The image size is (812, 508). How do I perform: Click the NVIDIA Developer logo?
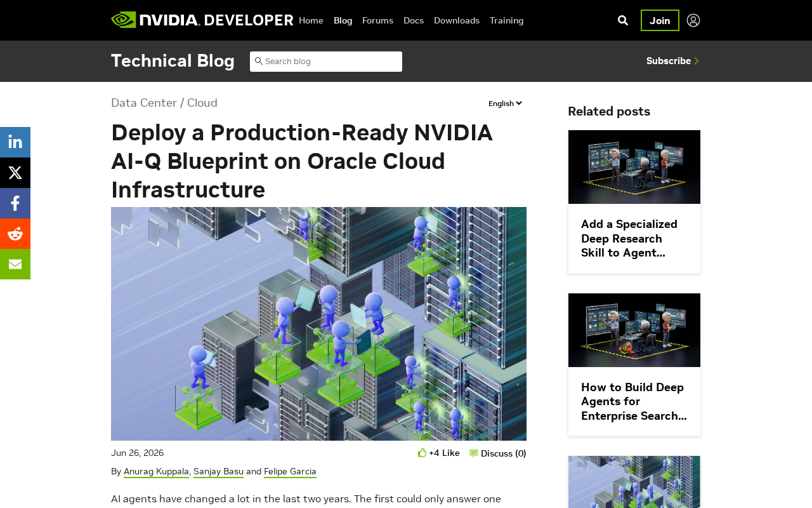coord(202,20)
